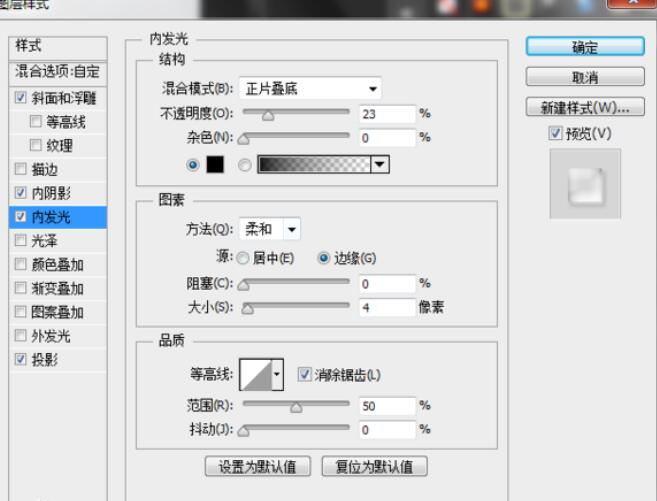Toggle the 预览 preview checkbox
657x501 pixels.
(x=557, y=133)
